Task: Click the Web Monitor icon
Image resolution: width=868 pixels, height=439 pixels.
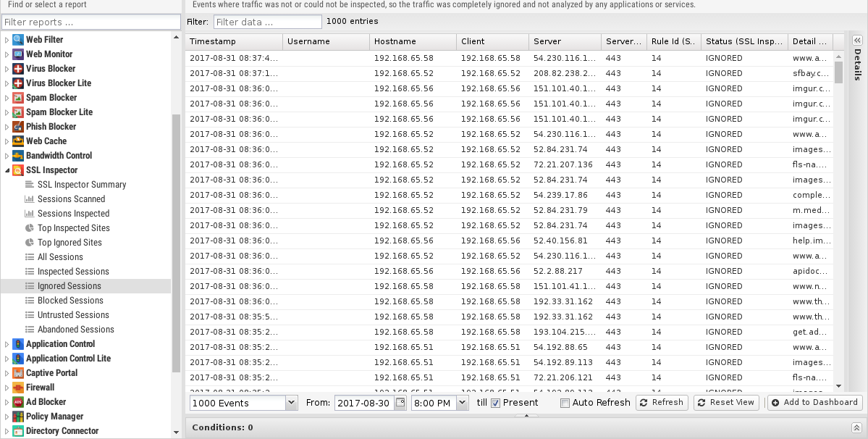Action: point(18,54)
